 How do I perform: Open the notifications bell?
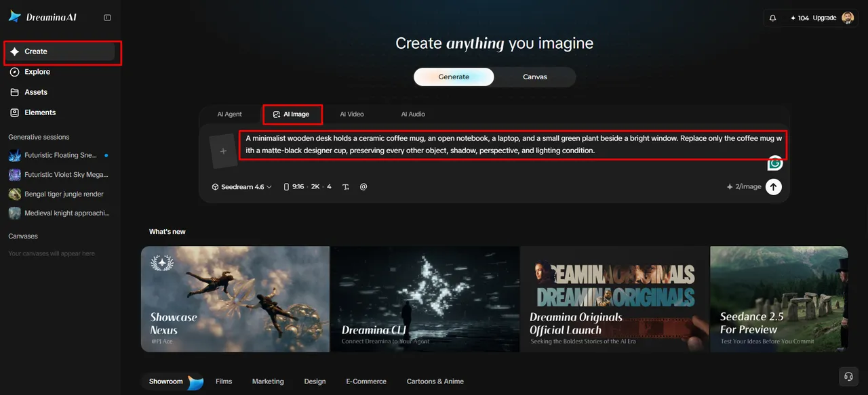click(773, 18)
